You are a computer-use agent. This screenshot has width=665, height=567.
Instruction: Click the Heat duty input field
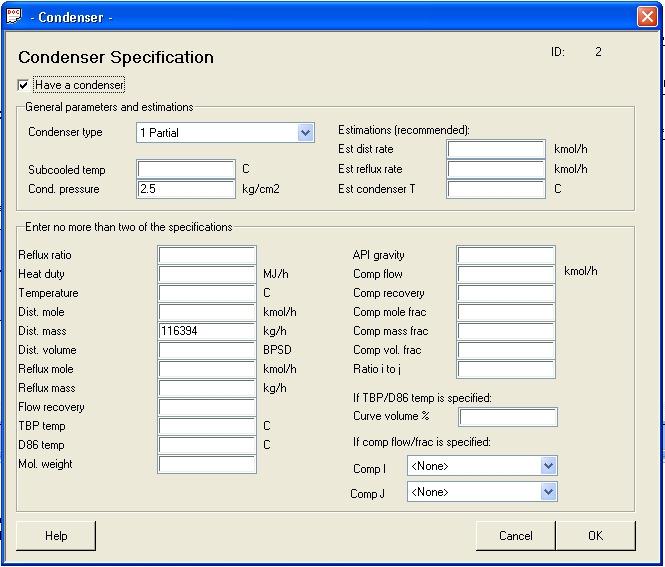(207, 274)
